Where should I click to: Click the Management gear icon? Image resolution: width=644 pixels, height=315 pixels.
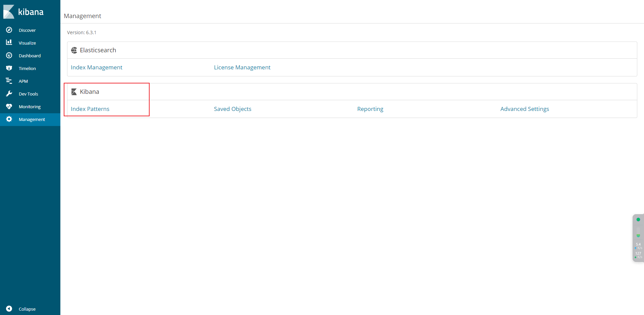(x=9, y=119)
